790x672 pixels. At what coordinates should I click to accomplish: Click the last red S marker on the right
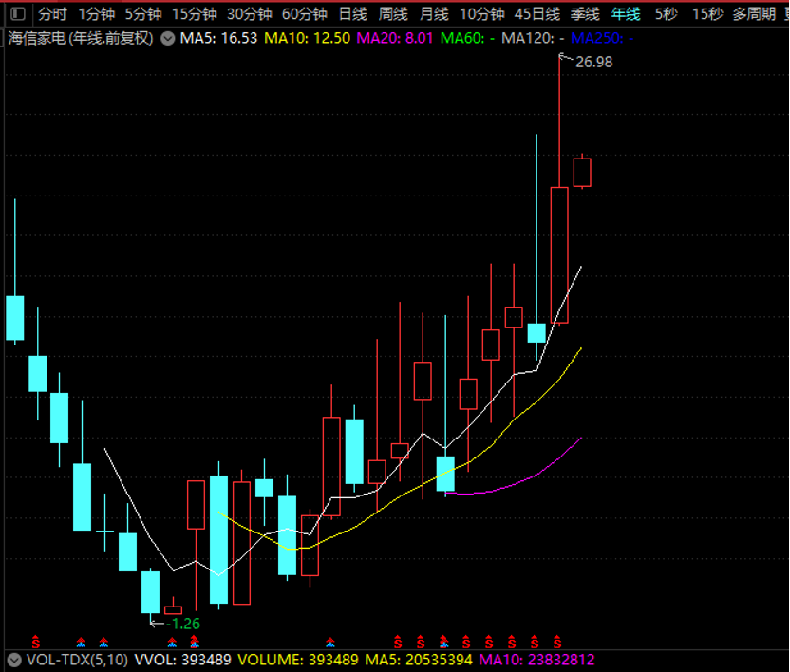(557, 643)
